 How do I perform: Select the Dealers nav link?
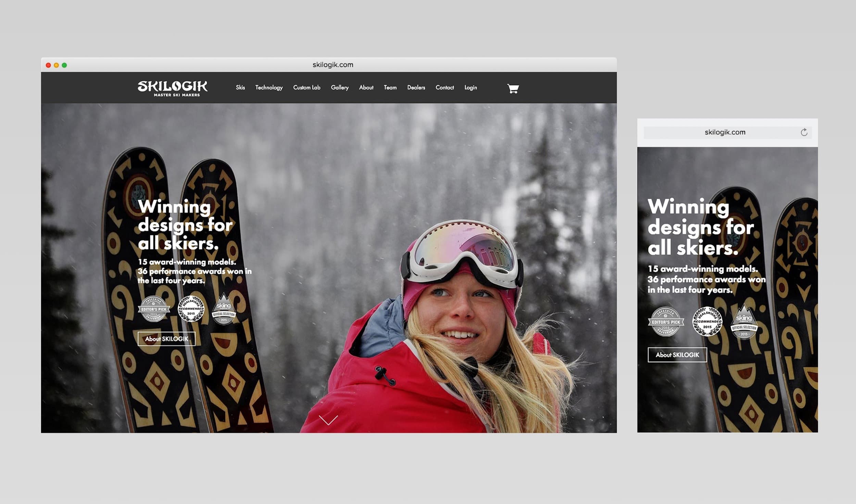click(416, 88)
